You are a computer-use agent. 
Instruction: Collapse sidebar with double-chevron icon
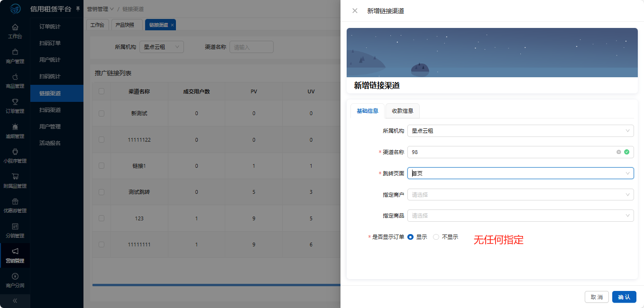coord(15,300)
